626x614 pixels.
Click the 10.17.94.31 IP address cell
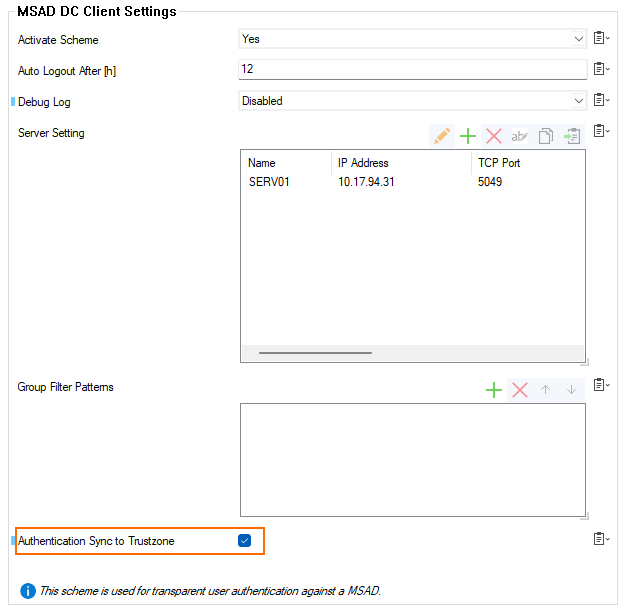366,182
